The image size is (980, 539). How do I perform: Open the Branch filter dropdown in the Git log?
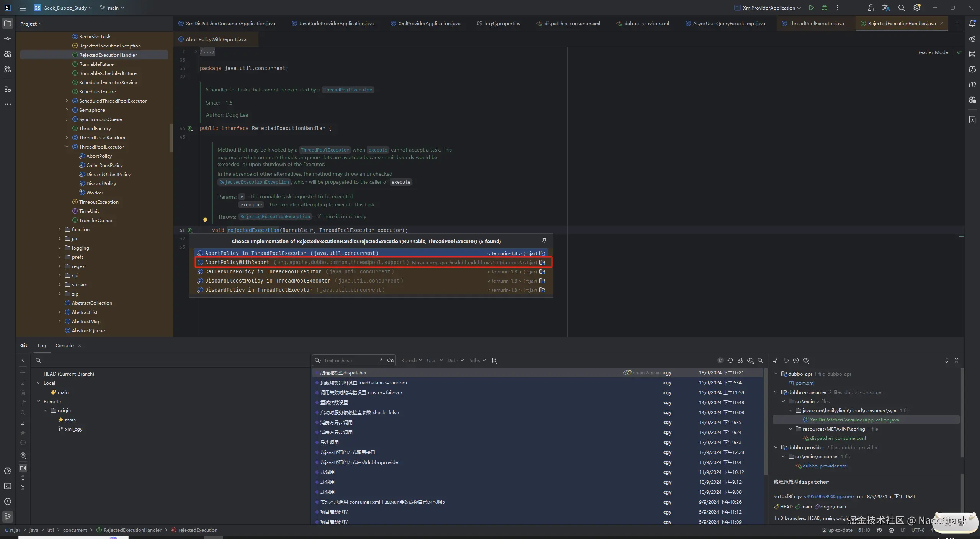[x=411, y=360]
